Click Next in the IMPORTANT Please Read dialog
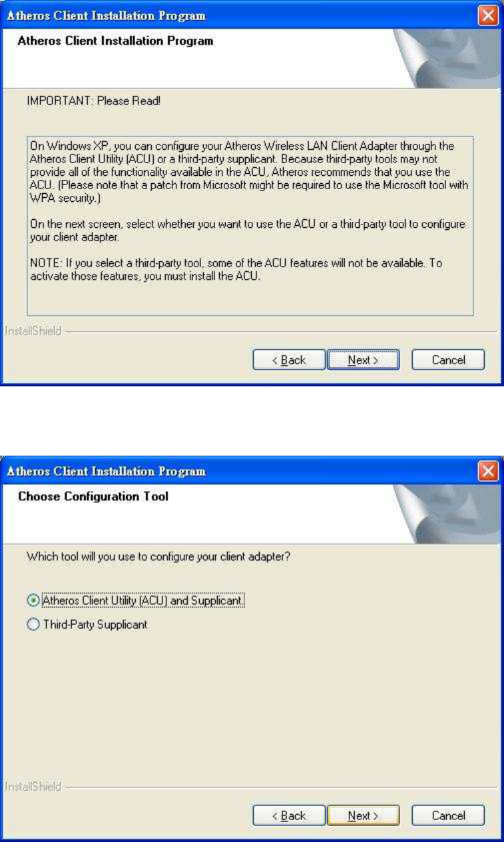Viewport: 504px width, 842px height. coord(363,360)
